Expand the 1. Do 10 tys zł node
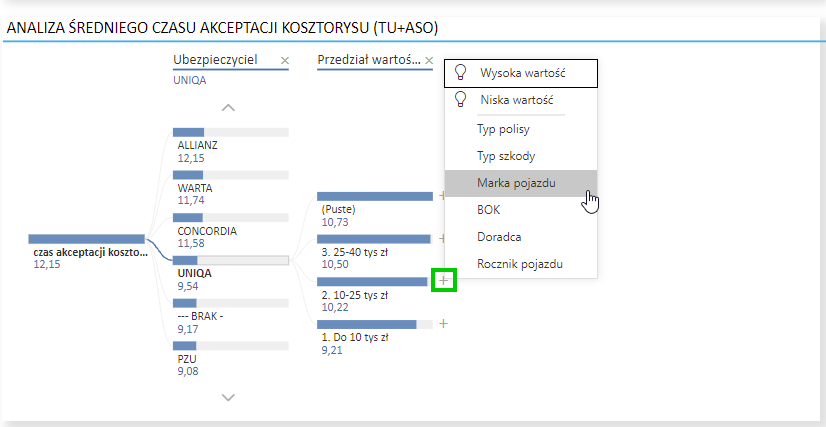The image size is (826, 427). [x=443, y=323]
